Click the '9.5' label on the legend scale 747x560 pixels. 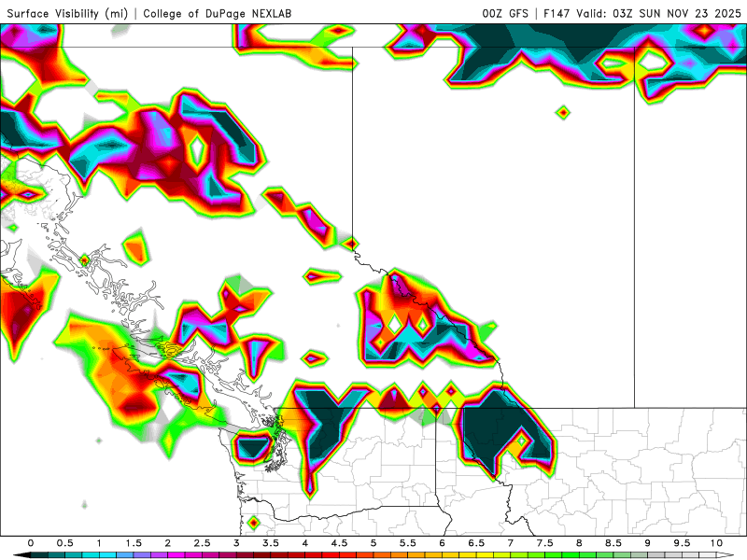pyautogui.click(x=683, y=543)
